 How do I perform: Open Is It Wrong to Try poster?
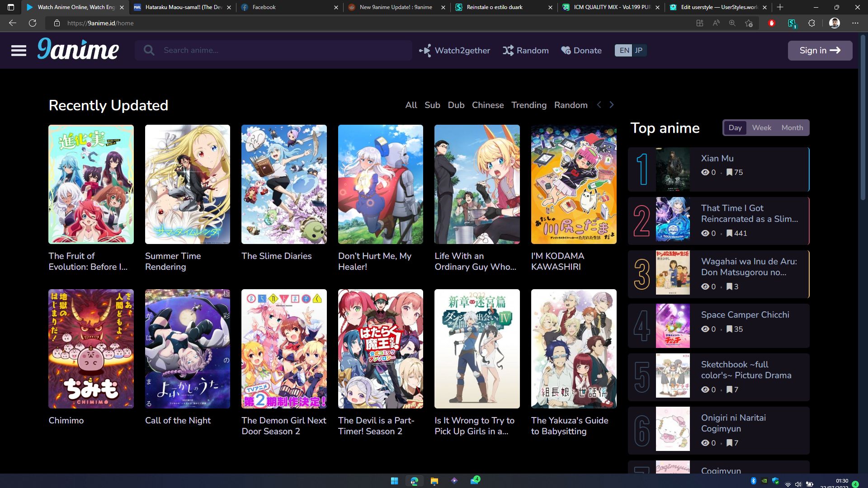click(x=477, y=349)
